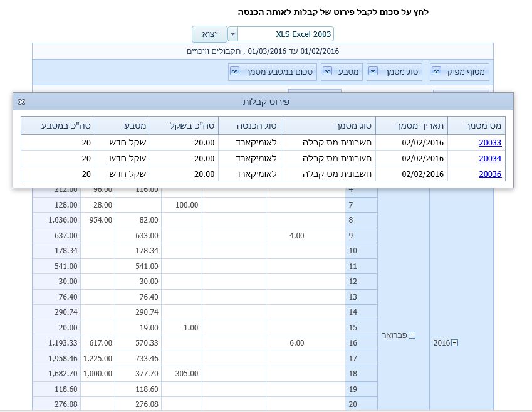Close the פירוט קבלות popup

pyautogui.click(x=22, y=102)
